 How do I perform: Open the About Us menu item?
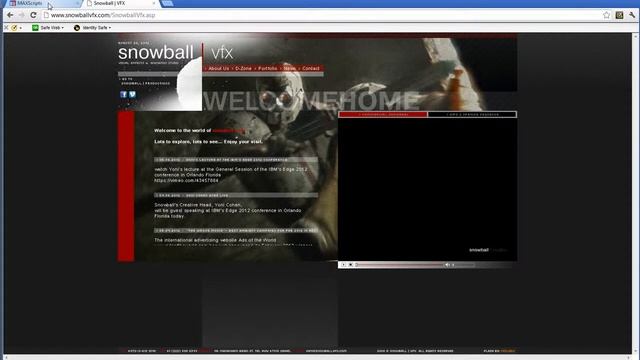[218, 69]
